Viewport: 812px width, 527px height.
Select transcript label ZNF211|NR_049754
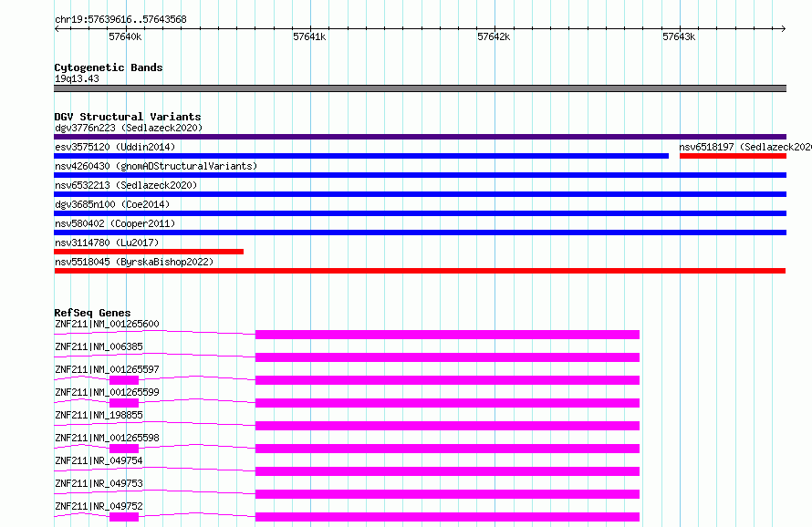click(x=99, y=460)
